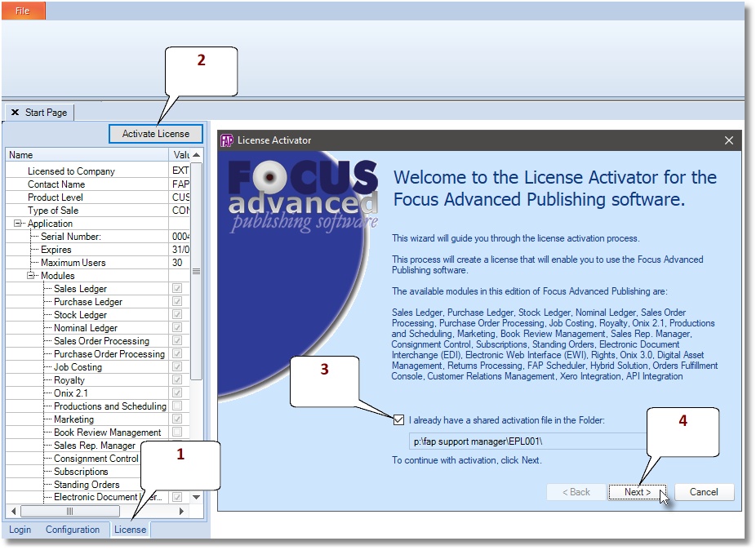Select the 'Contact Name' row
The image size is (756, 550).
pyautogui.click(x=98, y=184)
